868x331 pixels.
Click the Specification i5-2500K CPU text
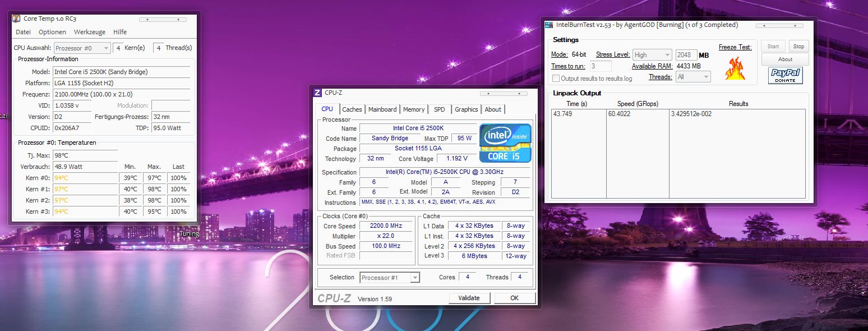tap(444, 172)
